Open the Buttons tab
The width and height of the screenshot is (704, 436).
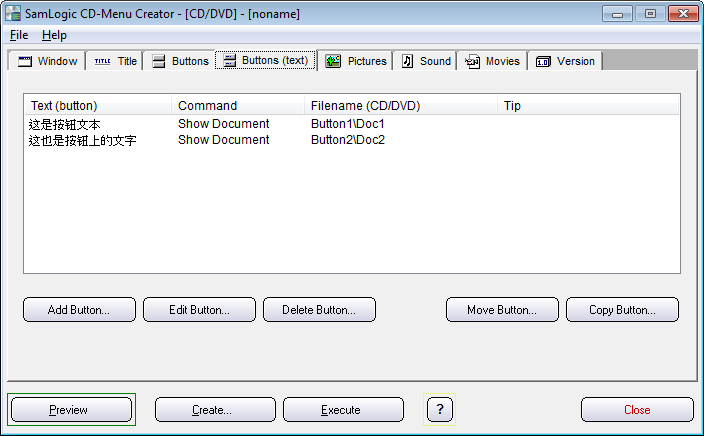(180, 61)
